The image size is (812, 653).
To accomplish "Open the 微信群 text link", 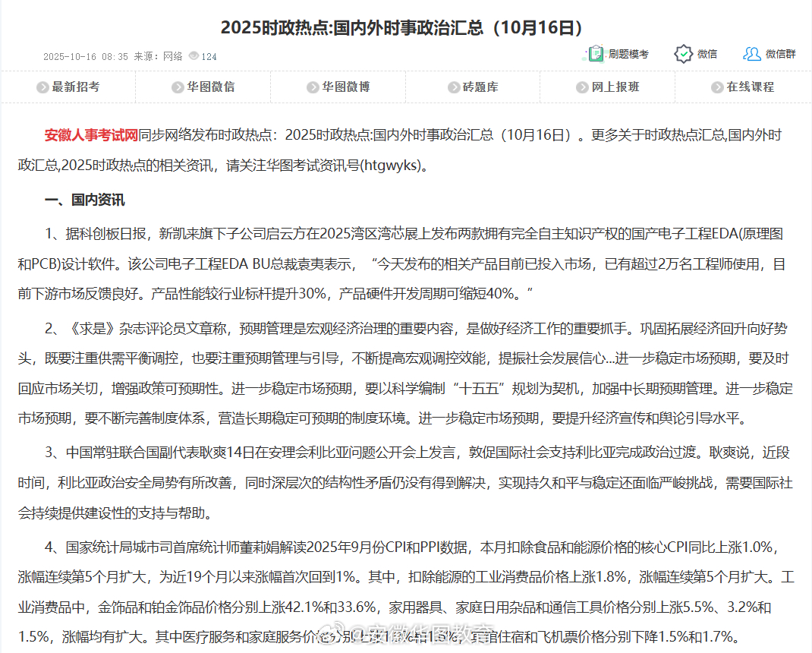I will [x=780, y=54].
